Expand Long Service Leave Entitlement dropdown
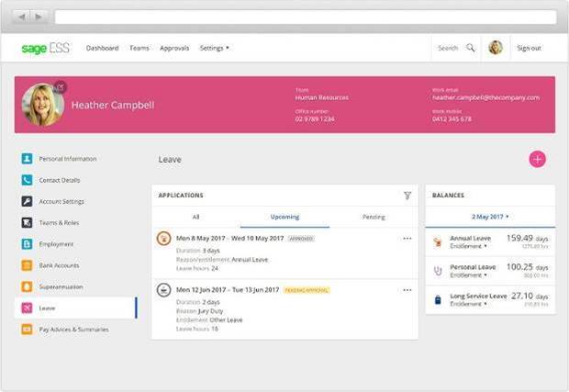Viewport: 569px width, 392px height. tap(468, 304)
